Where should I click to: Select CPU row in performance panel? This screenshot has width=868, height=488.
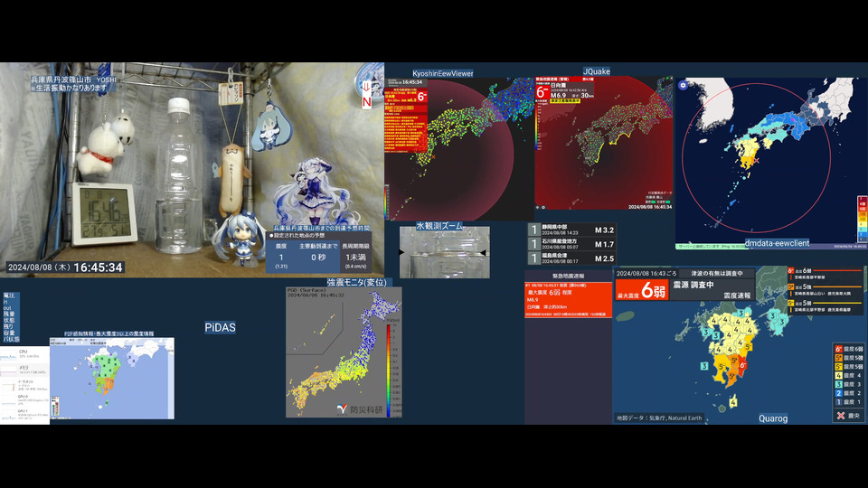tap(25, 354)
